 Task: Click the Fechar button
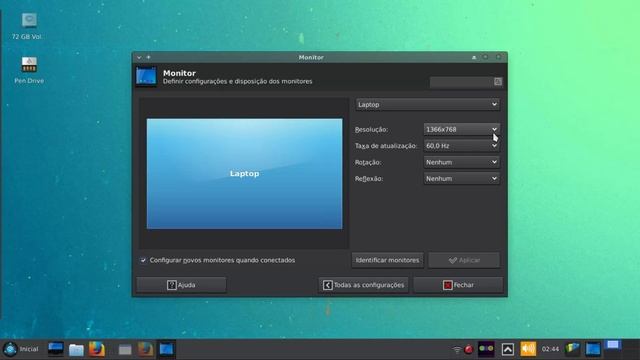(x=458, y=285)
